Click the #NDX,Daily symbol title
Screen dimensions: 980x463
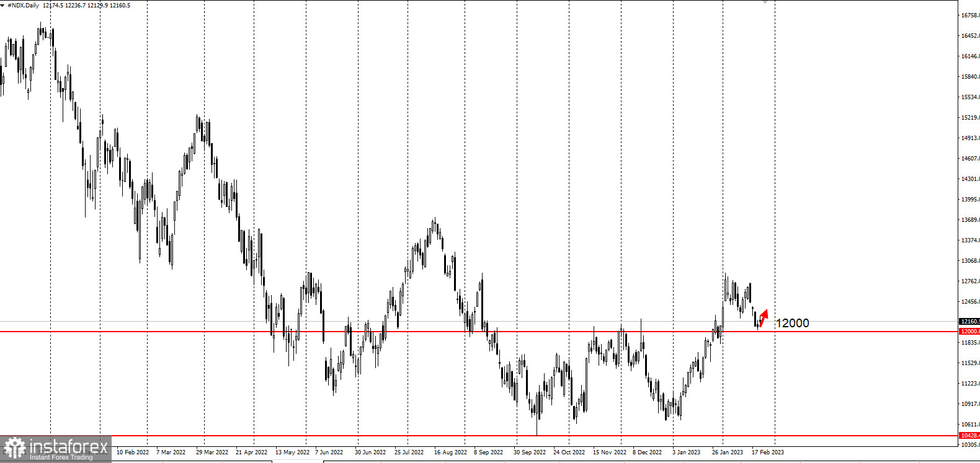click(x=23, y=5)
